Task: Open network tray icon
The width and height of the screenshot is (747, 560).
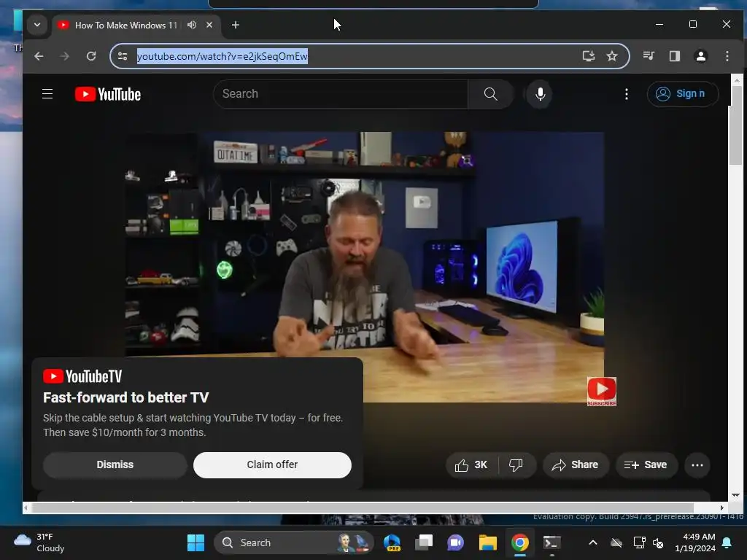Action: tap(639, 542)
